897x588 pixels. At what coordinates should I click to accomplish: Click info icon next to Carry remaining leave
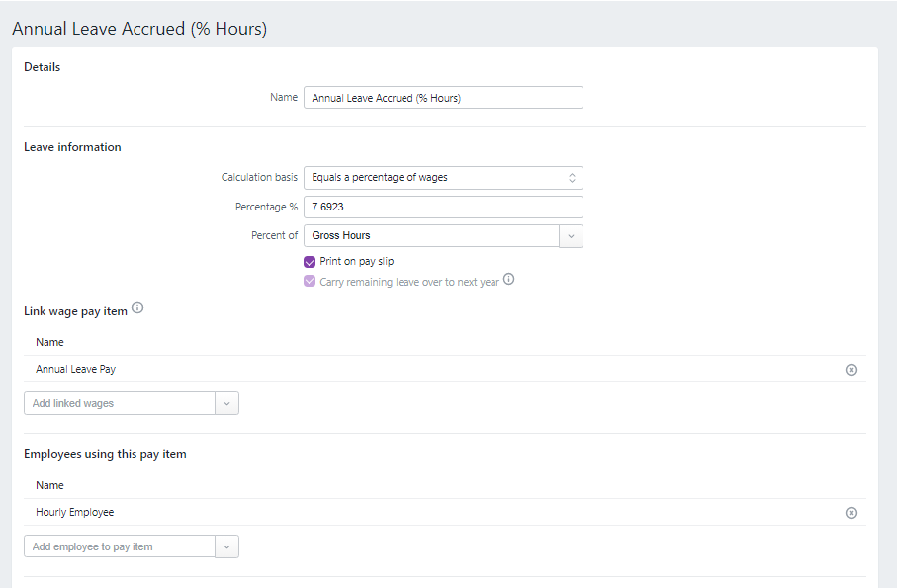(509, 280)
